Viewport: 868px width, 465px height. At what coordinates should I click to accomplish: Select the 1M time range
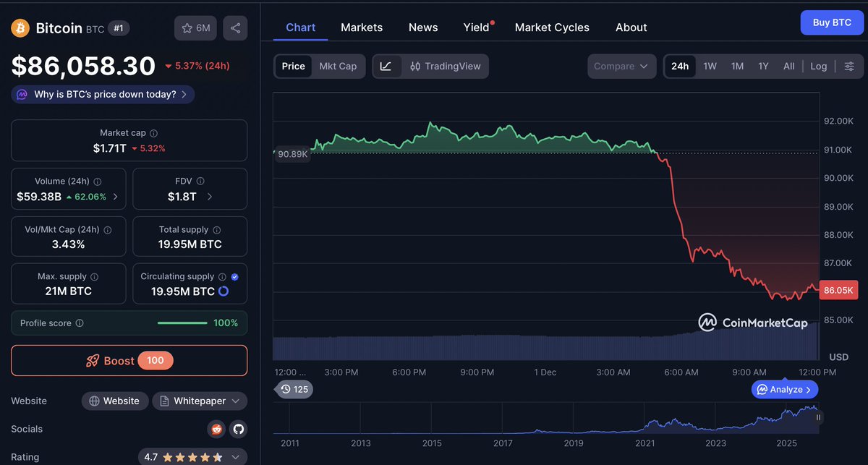click(737, 66)
